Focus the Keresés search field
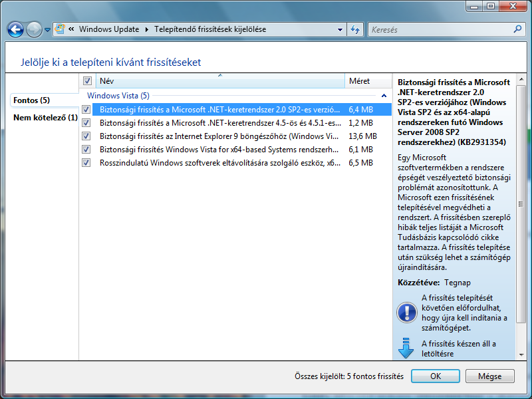Viewport: 532px width, 399px height. pyautogui.click(x=440, y=29)
